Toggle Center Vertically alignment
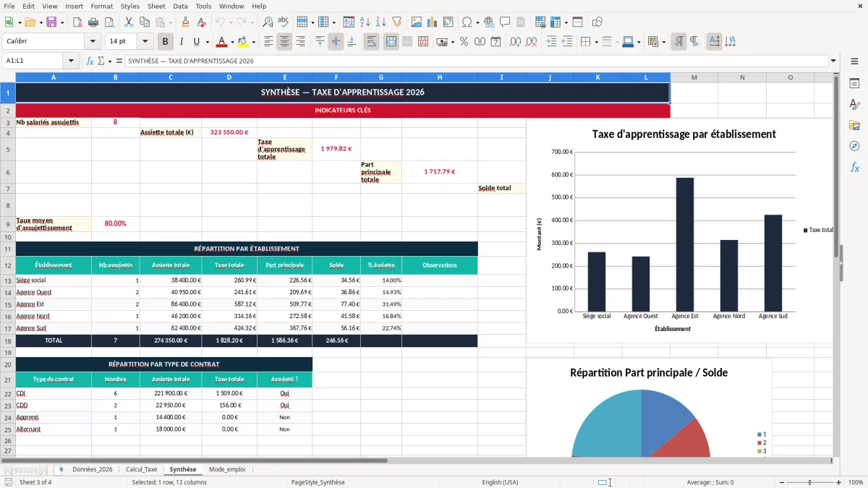This screenshot has width=868, height=488. click(336, 42)
